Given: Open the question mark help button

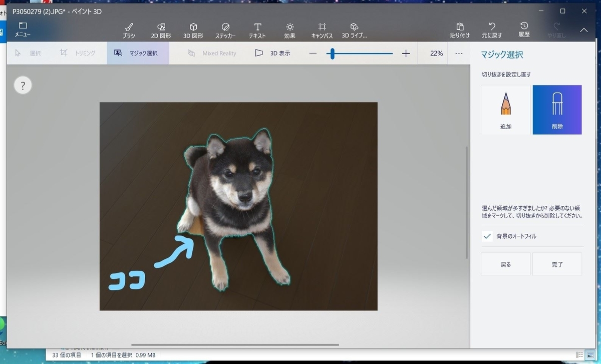Looking at the screenshot, I should (x=23, y=85).
